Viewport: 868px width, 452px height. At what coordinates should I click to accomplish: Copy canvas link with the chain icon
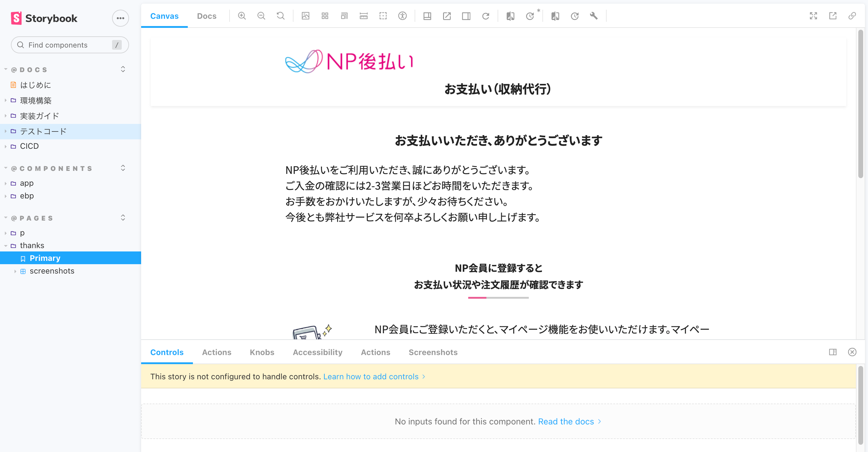click(x=852, y=16)
